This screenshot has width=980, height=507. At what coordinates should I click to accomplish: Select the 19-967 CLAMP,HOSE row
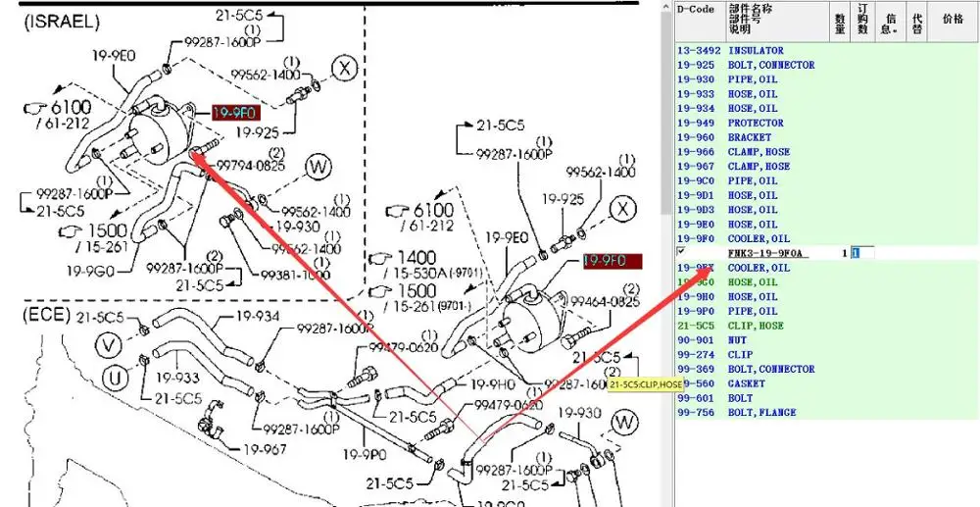pos(825,167)
